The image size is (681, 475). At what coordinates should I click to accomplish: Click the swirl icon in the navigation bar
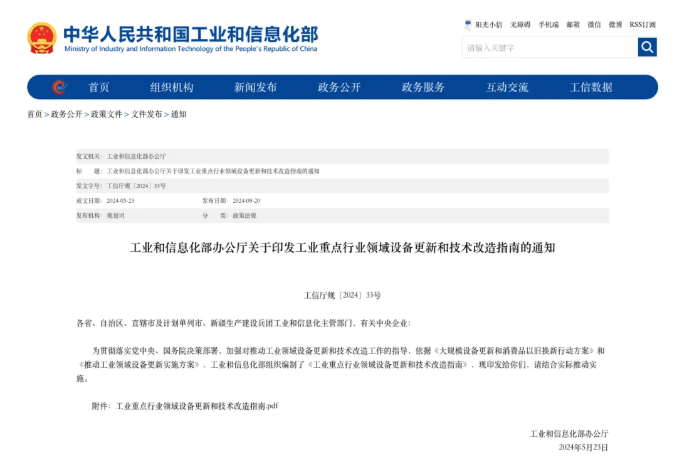[x=60, y=87]
